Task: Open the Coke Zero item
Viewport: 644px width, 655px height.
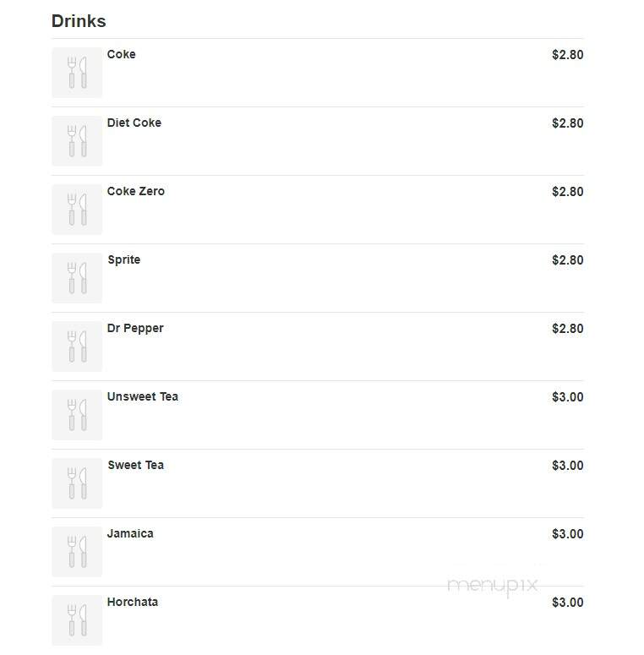Action: tap(135, 191)
